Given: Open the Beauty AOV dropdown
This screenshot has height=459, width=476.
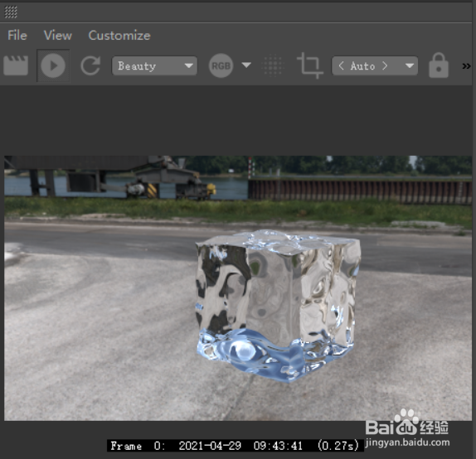Looking at the screenshot, I should 154,65.
